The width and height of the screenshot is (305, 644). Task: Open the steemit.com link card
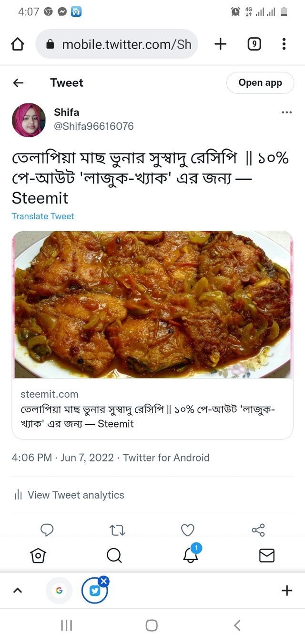pyautogui.click(x=152, y=409)
